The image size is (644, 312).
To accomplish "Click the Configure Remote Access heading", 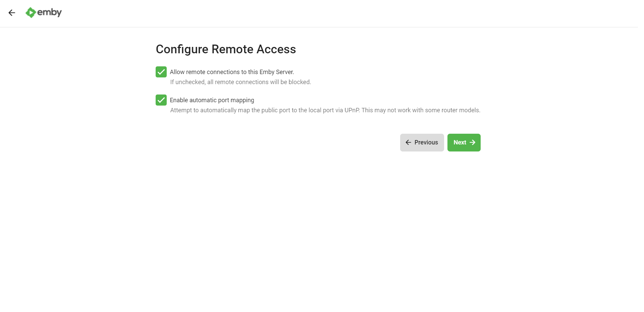I will tap(226, 49).
